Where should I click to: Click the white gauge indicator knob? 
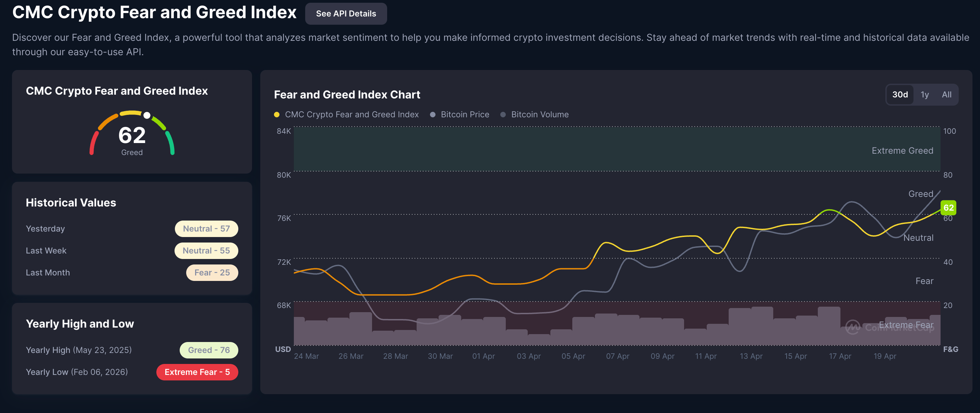coord(147,115)
